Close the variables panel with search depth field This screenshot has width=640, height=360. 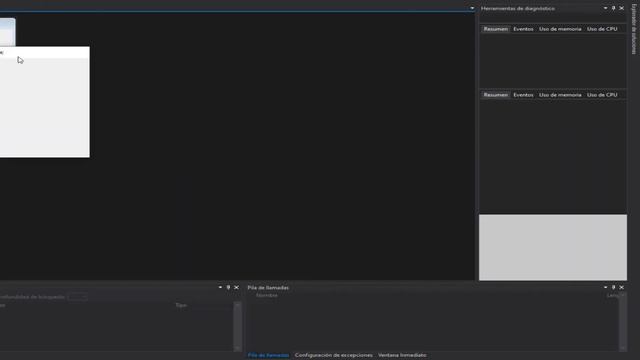(236, 287)
